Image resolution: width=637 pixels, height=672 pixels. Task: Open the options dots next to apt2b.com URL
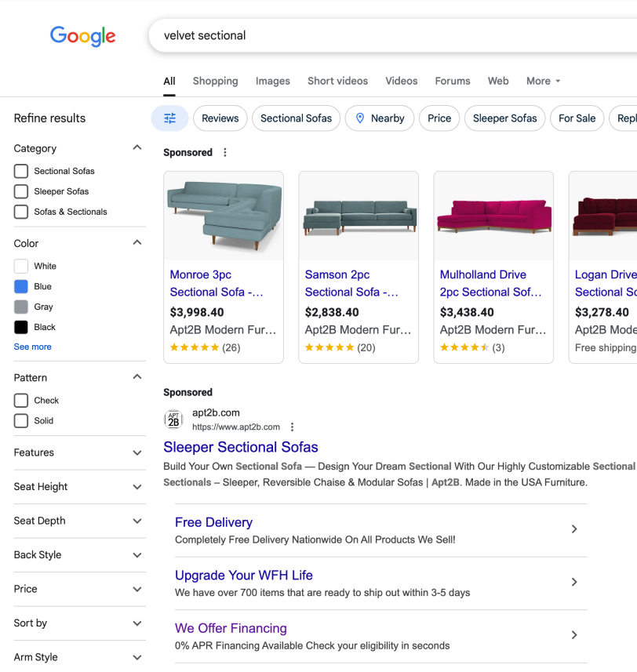click(x=292, y=427)
